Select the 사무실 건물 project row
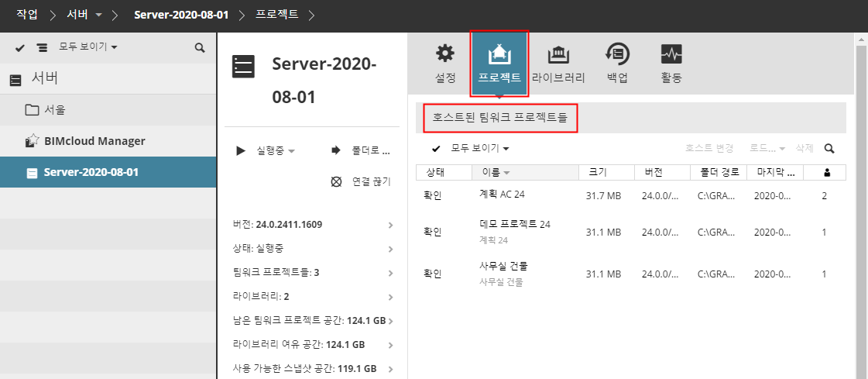 (x=631, y=273)
